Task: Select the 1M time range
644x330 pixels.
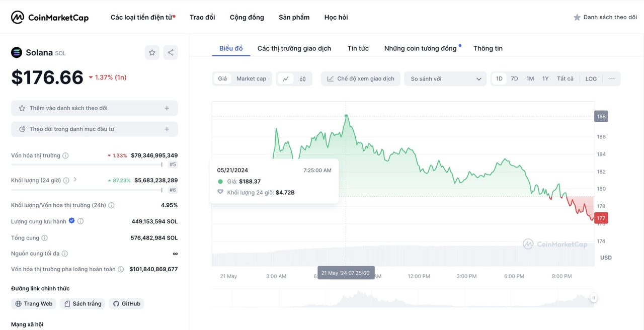Action: 530,78
